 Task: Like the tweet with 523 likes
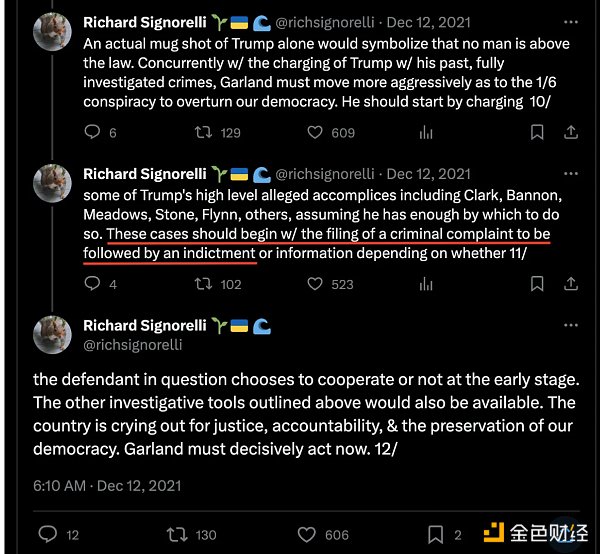click(315, 284)
